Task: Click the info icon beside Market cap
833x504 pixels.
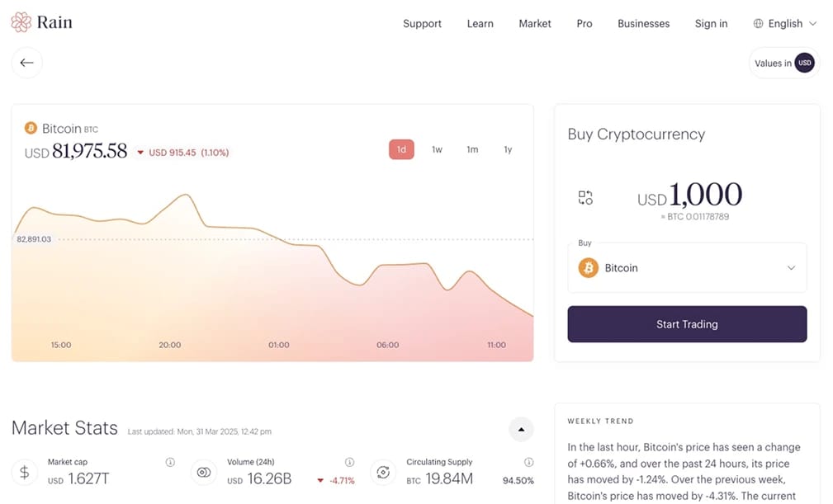Action: pos(170,463)
